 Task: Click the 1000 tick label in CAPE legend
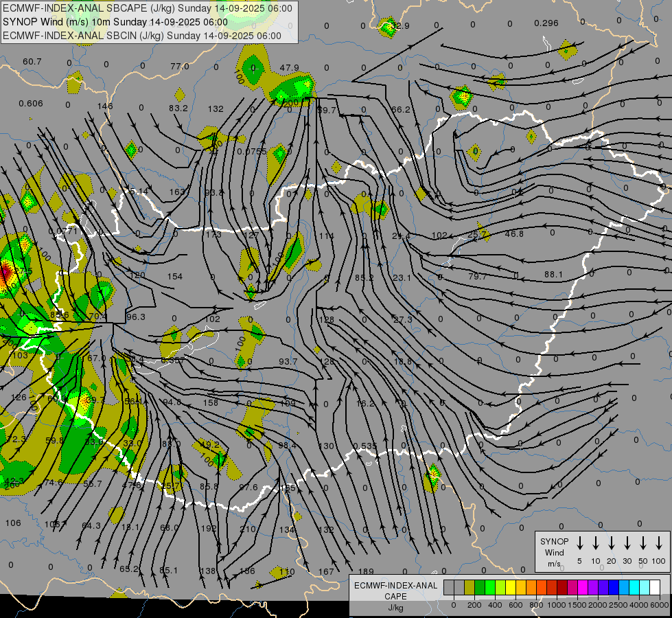[556, 605]
